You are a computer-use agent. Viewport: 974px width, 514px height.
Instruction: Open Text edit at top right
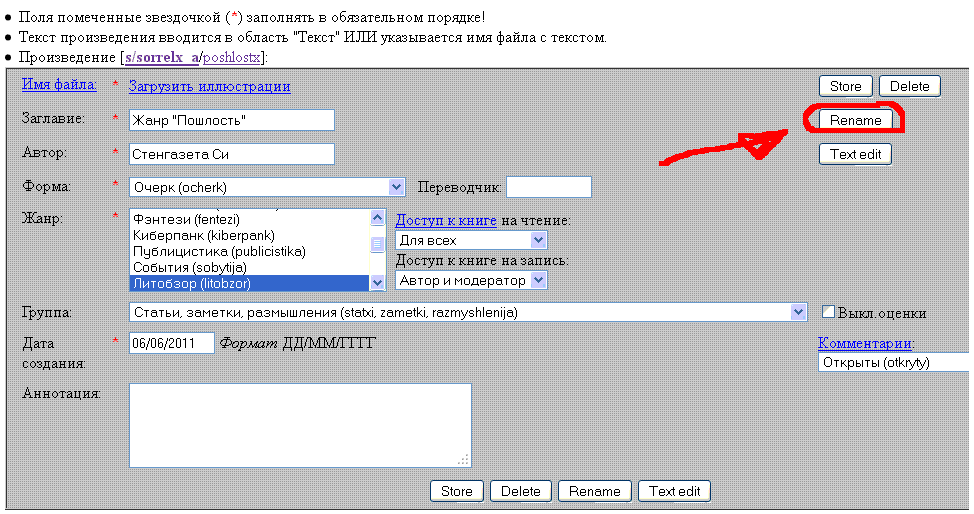855,154
